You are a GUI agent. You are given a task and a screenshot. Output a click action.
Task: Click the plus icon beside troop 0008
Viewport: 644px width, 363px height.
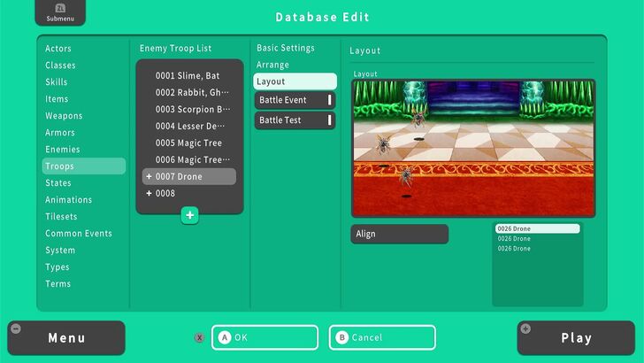point(149,193)
